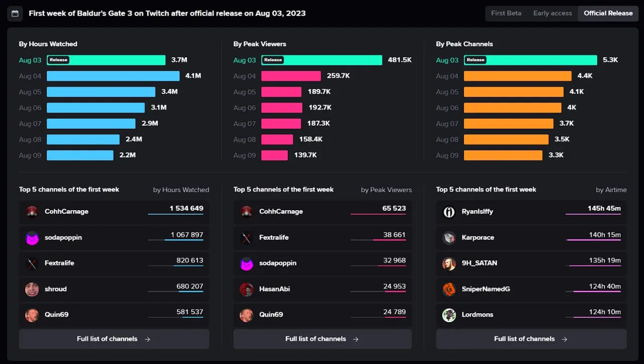Switch to the First Beta tab

[x=506, y=13]
